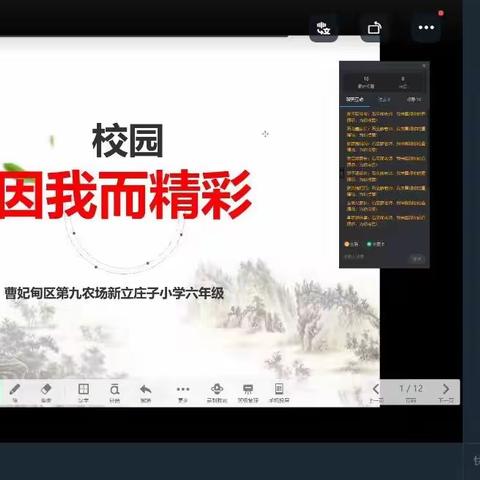Switch to the third tab in the chat panel
Image resolution: width=480 pixels, height=480 pixels.
414,99
